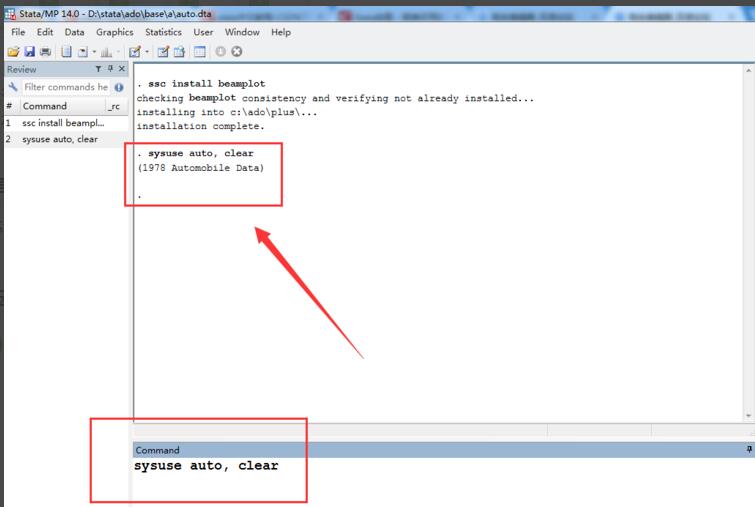Open the File menu
The height and width of the screenshot is (507, 755).
(x=18, y=32)
